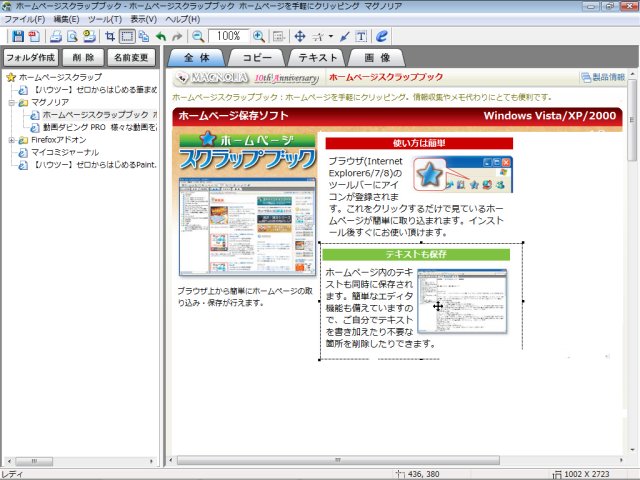Click the red ホームページスクラップブック header link
640x480 pixels.
click(x=386, y=77)
